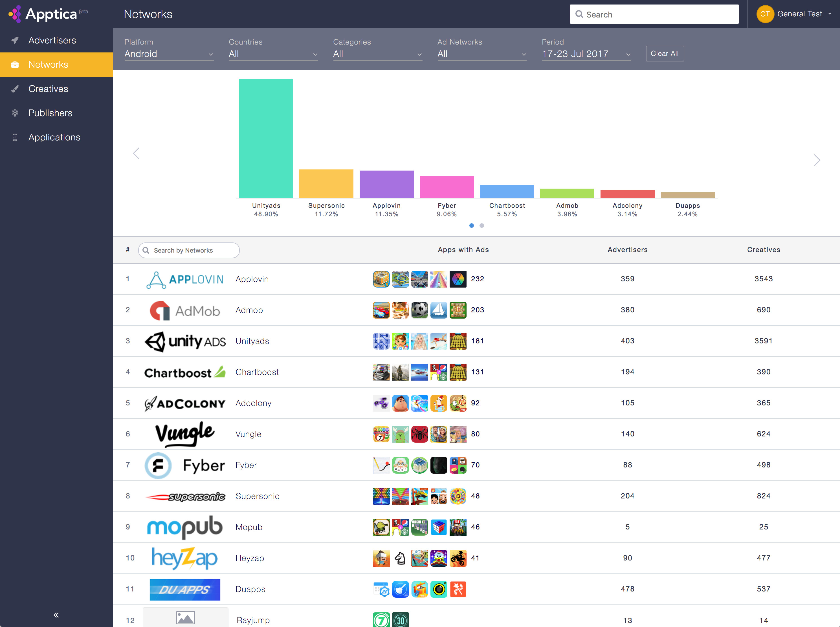Open soccer ball app icon in Admob row

pyautogui.click(x=420, y=310)
